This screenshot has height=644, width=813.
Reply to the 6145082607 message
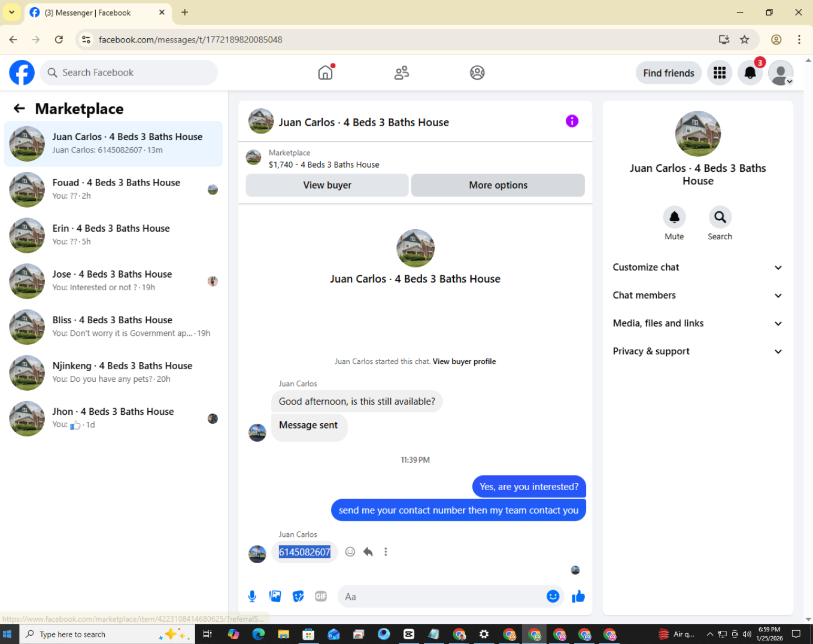coord(368,552)
